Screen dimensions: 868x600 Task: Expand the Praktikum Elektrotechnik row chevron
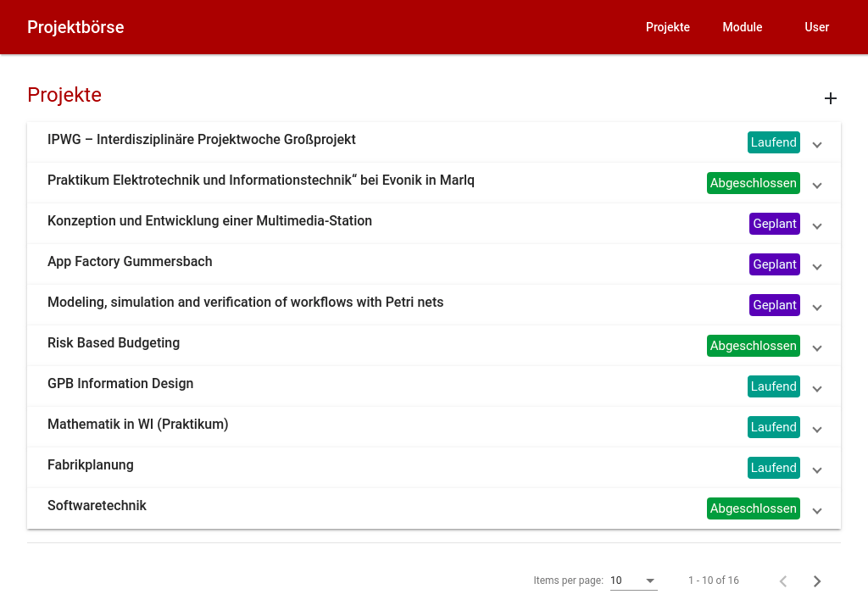(x=817, y=186)
